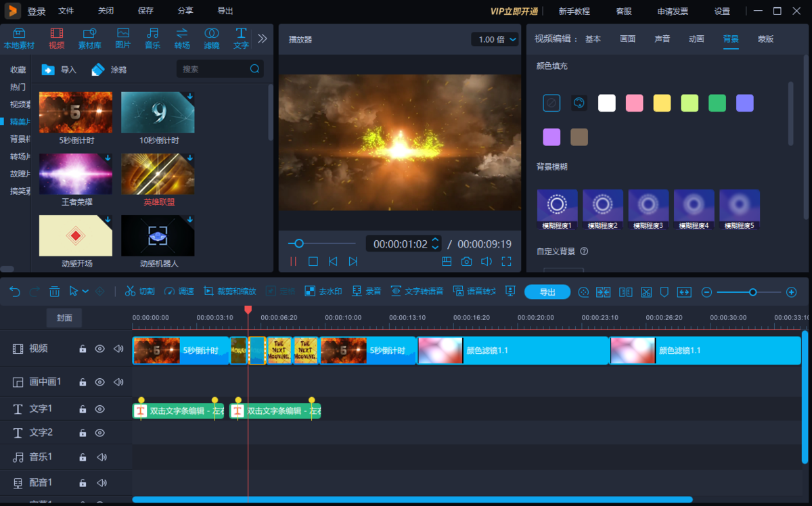Enter fullscreen preview in player
The height and width of the screenshot is (506, 812).
click(x=506, y=262)
